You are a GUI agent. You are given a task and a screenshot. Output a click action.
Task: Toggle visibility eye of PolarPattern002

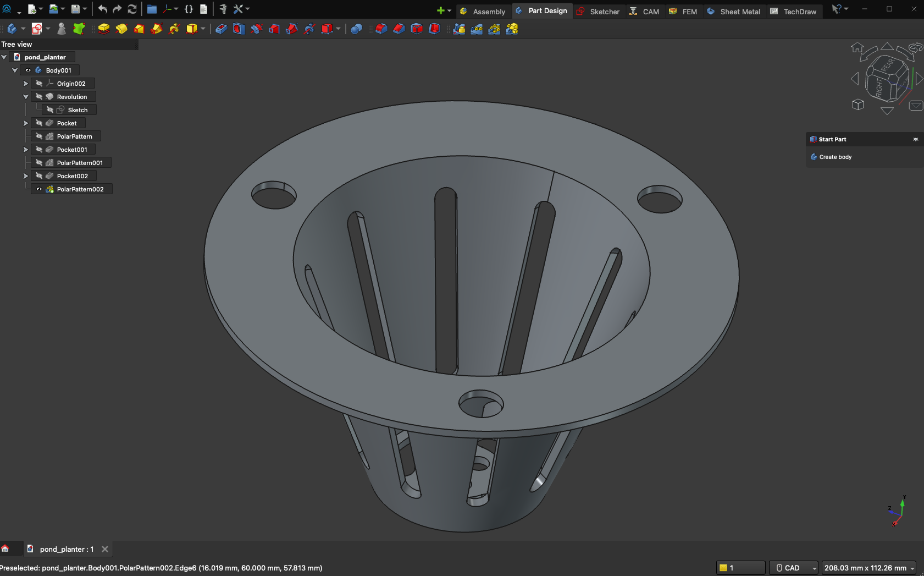pos(39,189)
